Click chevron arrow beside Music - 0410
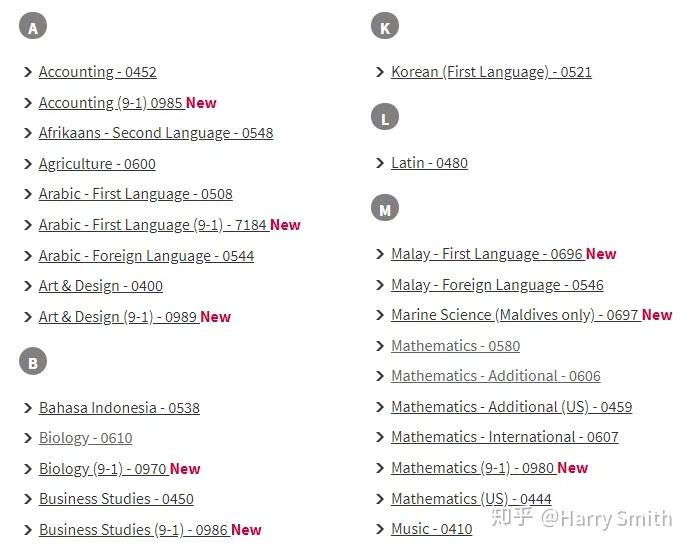This screenshot has width=689, height=548. 380,529
